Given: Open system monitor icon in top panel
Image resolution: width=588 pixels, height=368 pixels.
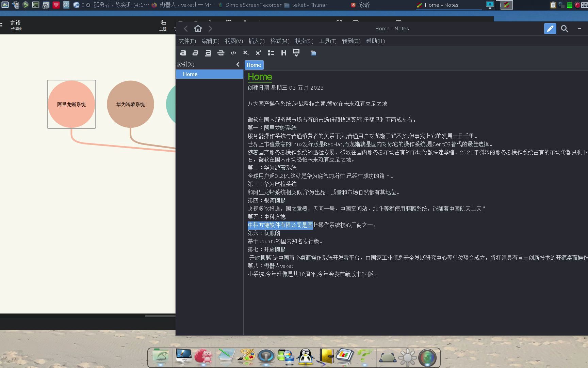Looking at the screenshot, I should point(5,5).
